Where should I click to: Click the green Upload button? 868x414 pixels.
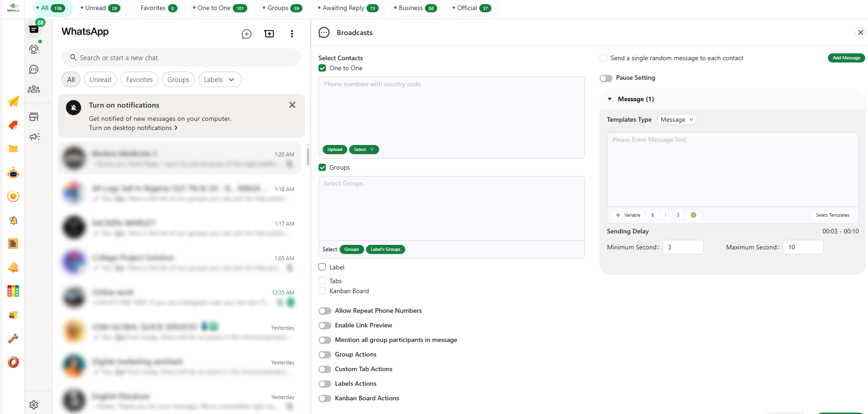click(335, 150)
